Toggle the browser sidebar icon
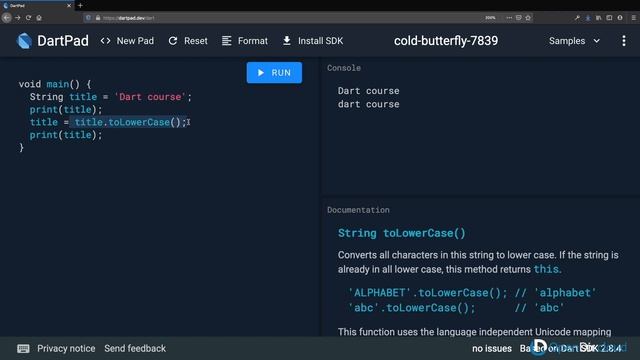Screen dimensions: 640x360 point(609,18)
